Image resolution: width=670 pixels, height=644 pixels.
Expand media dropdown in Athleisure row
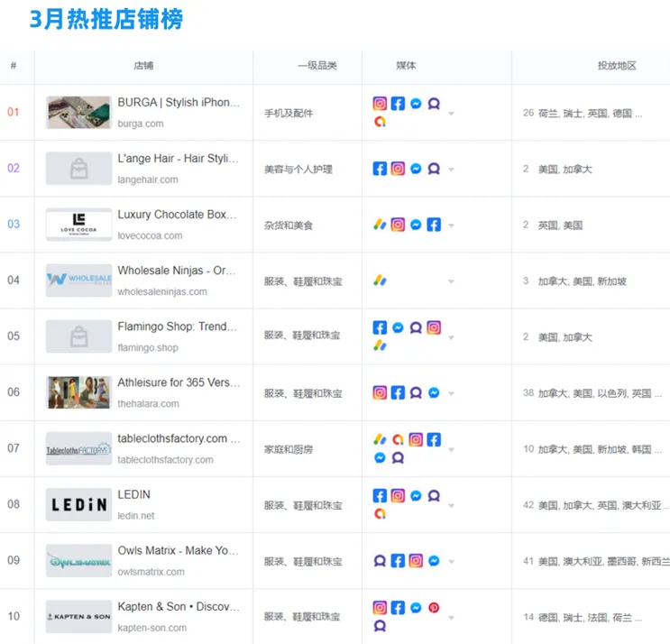point(451,393)
